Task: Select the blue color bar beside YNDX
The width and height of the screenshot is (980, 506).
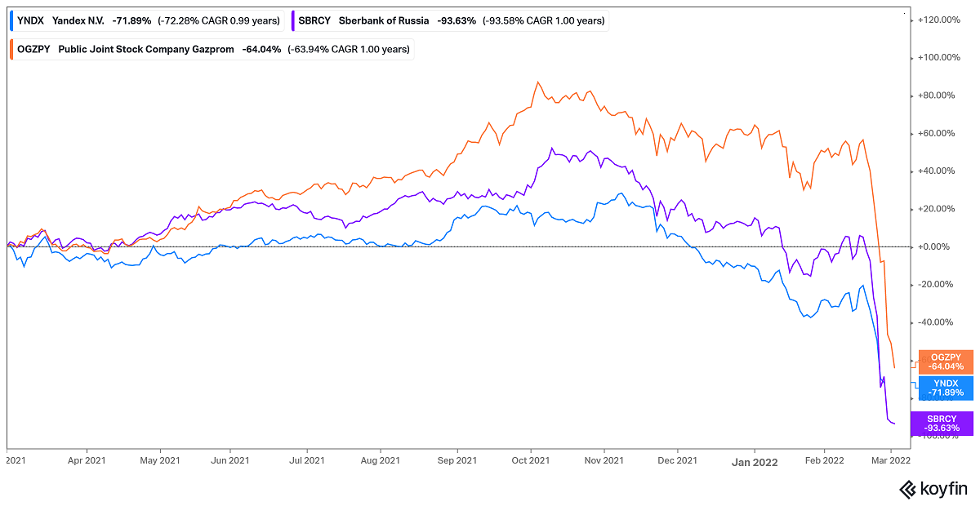Action: tap(11, 20)
